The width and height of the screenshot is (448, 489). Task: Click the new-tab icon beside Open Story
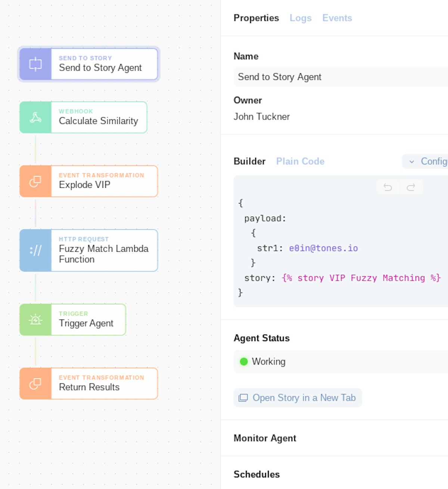[x=243, y=398]
